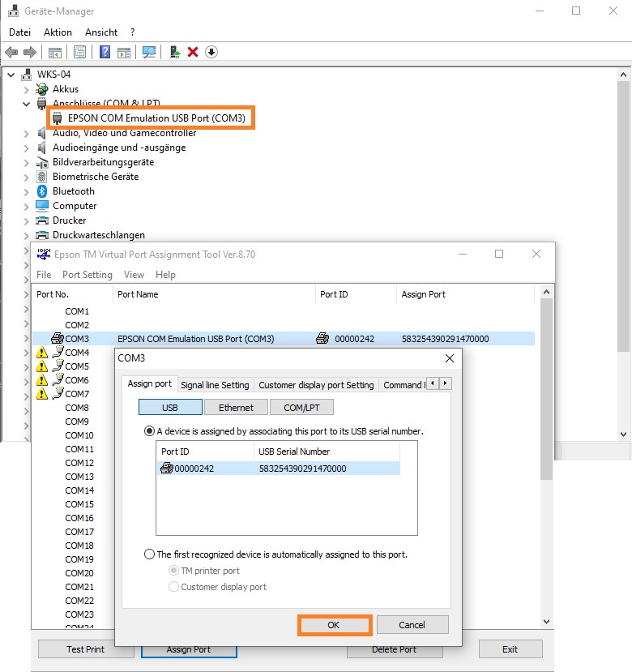Click the warning icon beside COM7
Viewport: 632px width, 672px height.
[41, 394]
